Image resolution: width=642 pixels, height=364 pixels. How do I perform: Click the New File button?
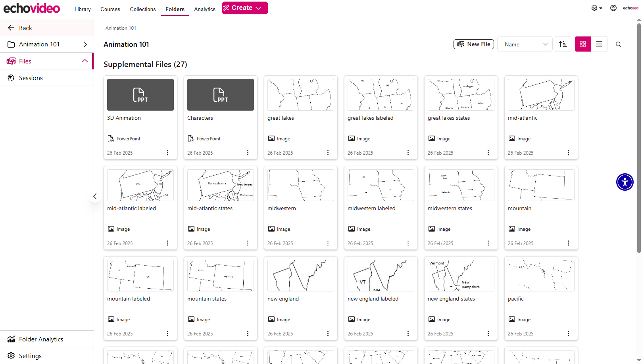[x=474, y=44]
